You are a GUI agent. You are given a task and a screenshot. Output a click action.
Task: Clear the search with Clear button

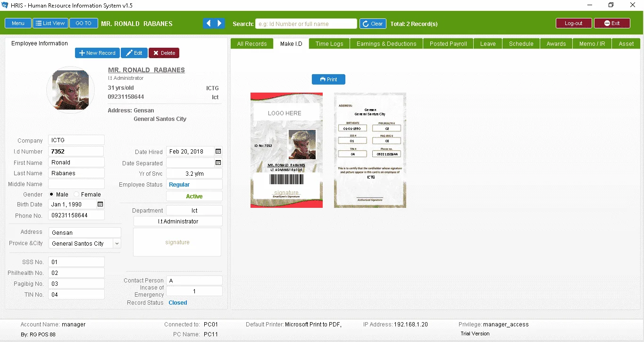[x=373, y=24]
